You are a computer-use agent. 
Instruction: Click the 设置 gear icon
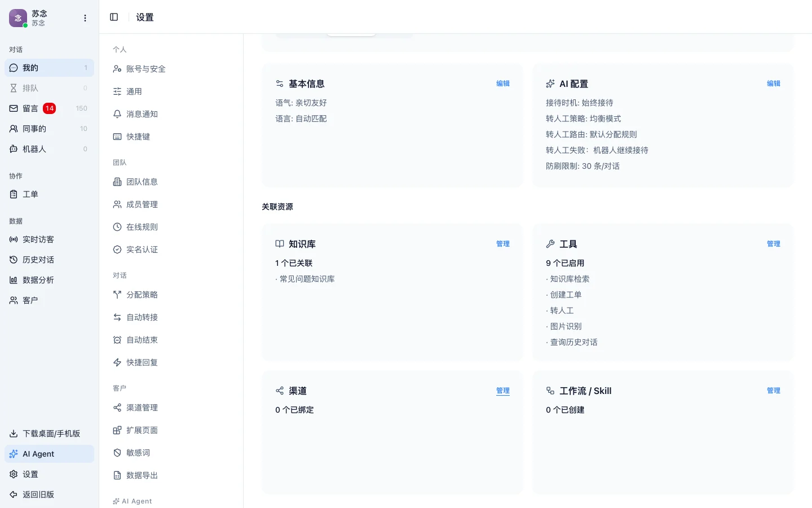tap(14, 474)
